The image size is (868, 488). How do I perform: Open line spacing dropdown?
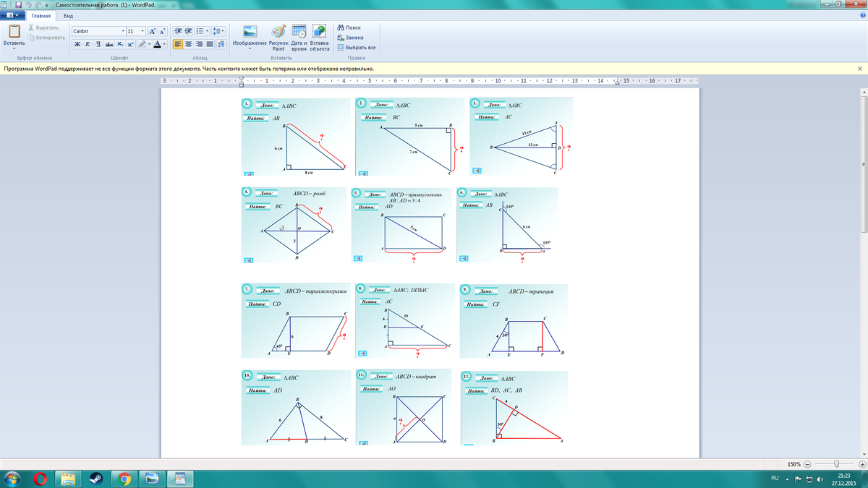pos(219,32)
